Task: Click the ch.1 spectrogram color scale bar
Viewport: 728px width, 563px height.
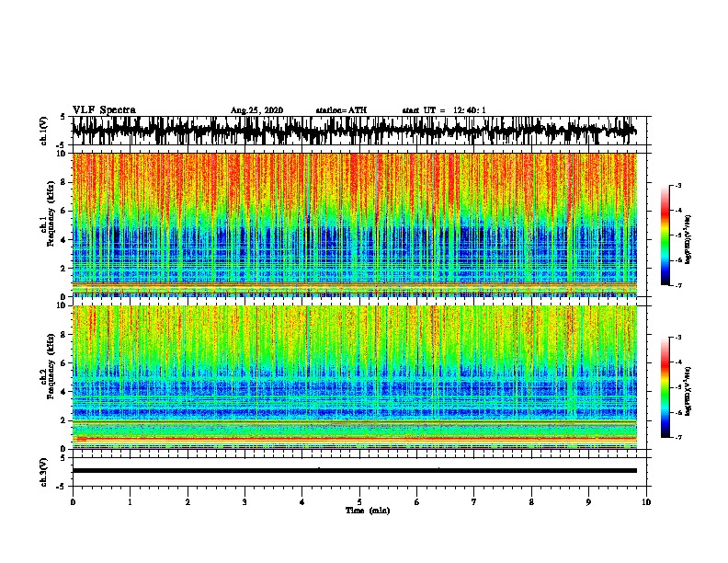Action: [x=665, y=236]
